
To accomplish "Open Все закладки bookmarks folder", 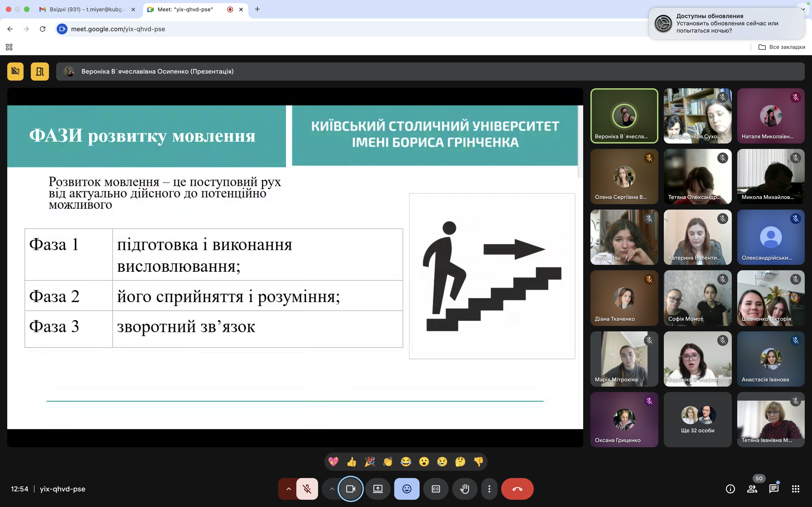I will (x=782, y=47).
